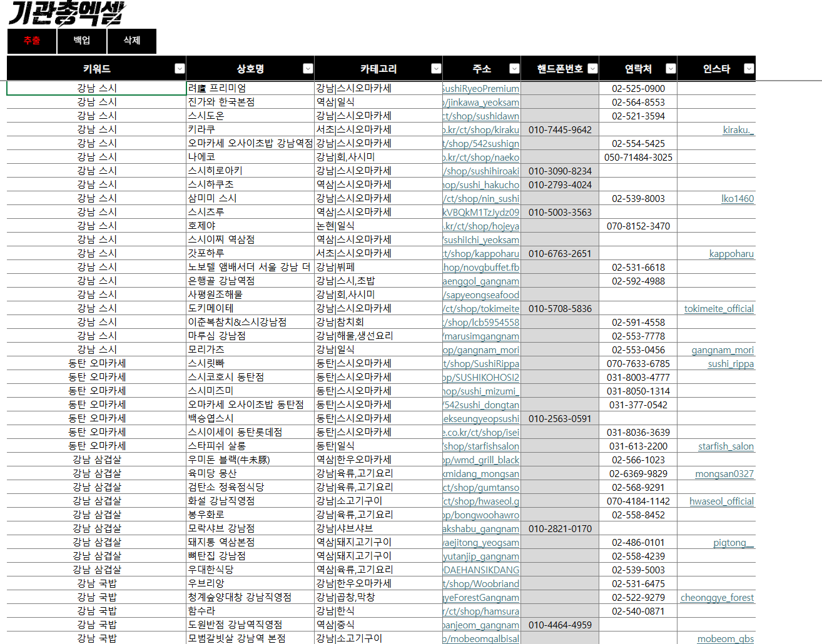Viewport: 822px width, 644px height.
Task: Select contact number 02-525-0900
Action: (638, 89)
